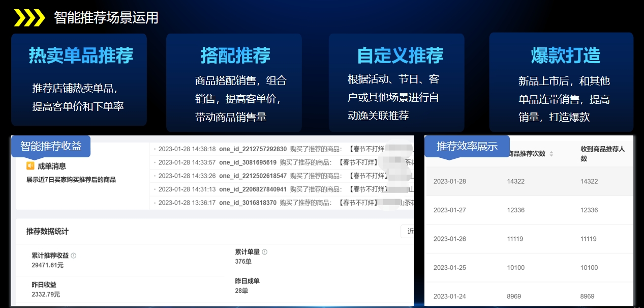Click buyer one_id_2212757292830 in order list
644x308 pixels.
253,149
